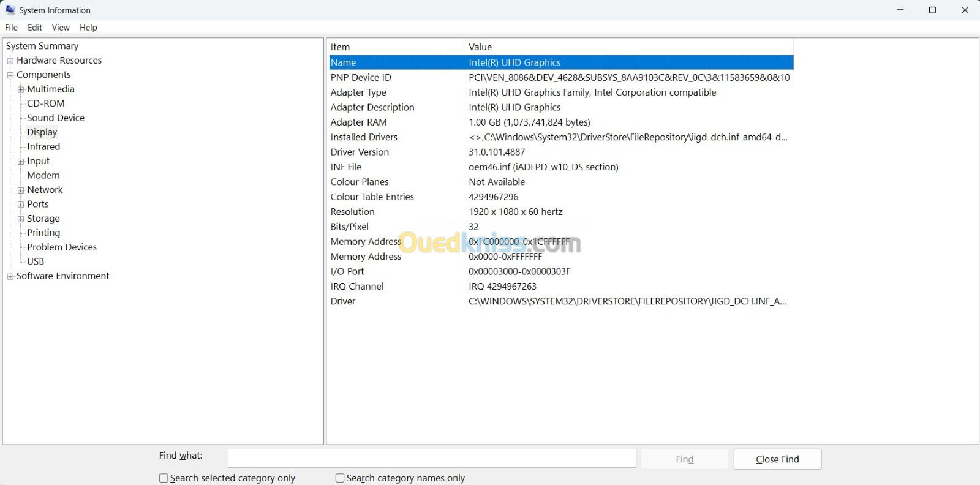Click the Close Find button
Viewport: 980px width, 485px height.
point(777,459)
